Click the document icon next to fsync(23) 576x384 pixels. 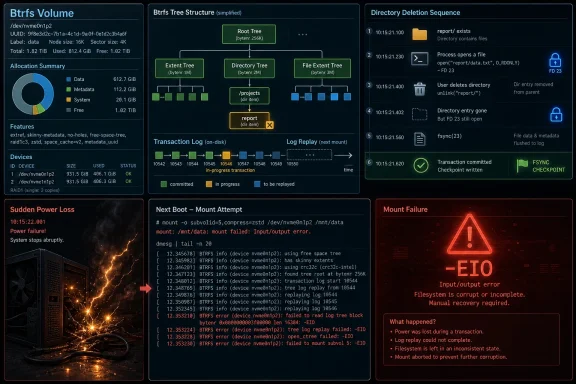[x=420, y=139]
